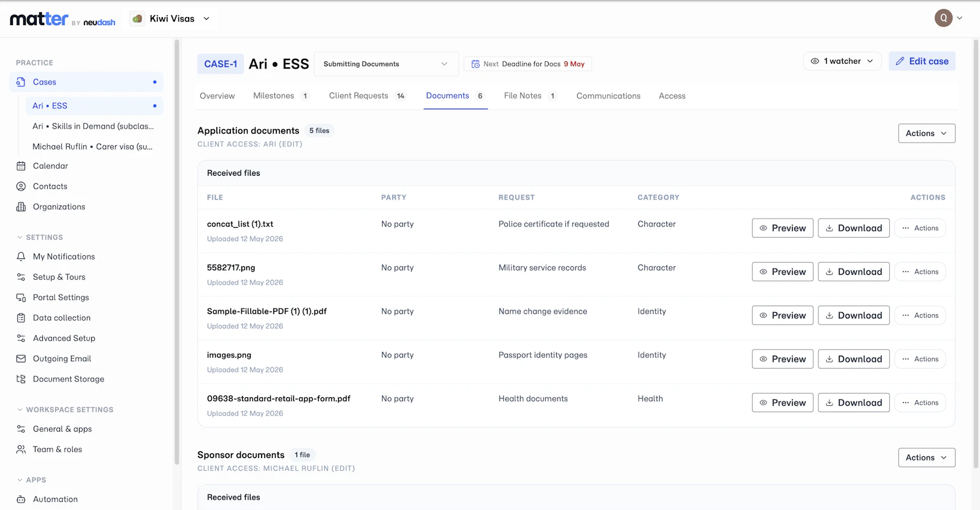This screenshot has width=980, height=510.
Task: Click the My Notifications bell icon
Action: (x=21, y=257)
